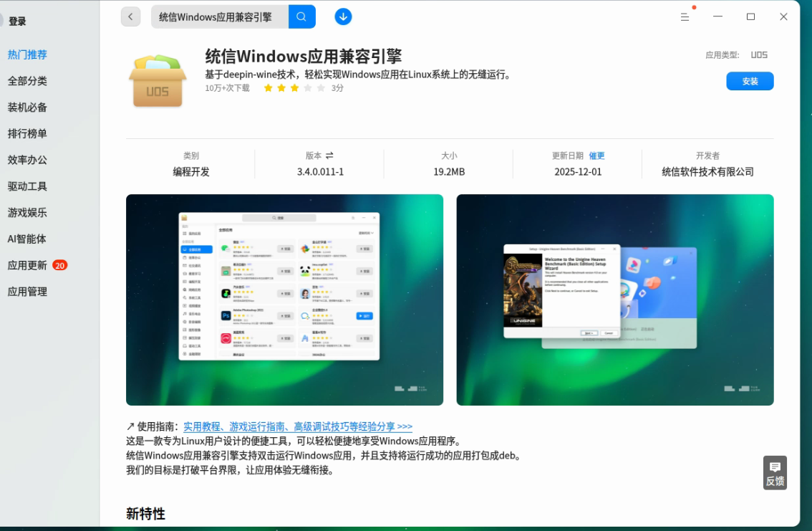812x531 pixels.
Task: Click the 新特性 heading
Action: tap(145, 514)
